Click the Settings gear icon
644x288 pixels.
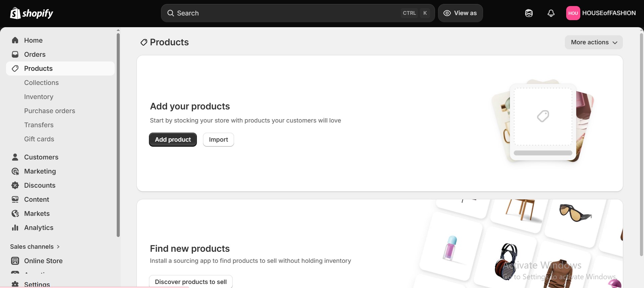(x=15, y=284)
